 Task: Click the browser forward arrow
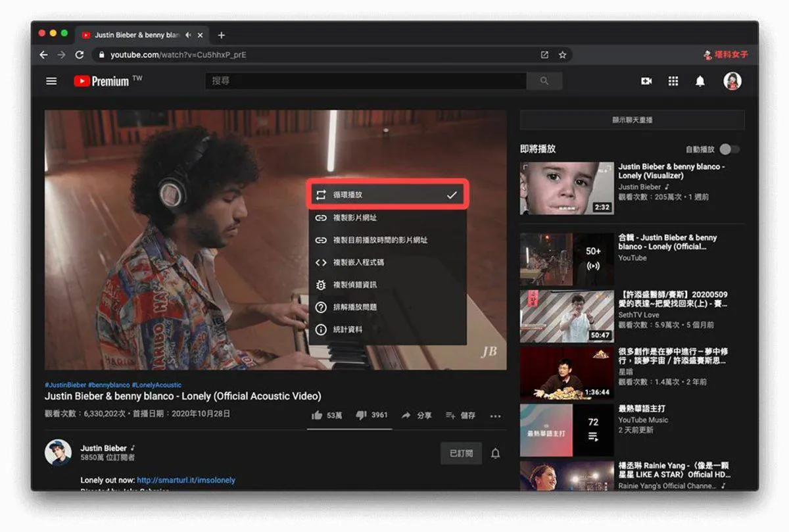point(61,55)
